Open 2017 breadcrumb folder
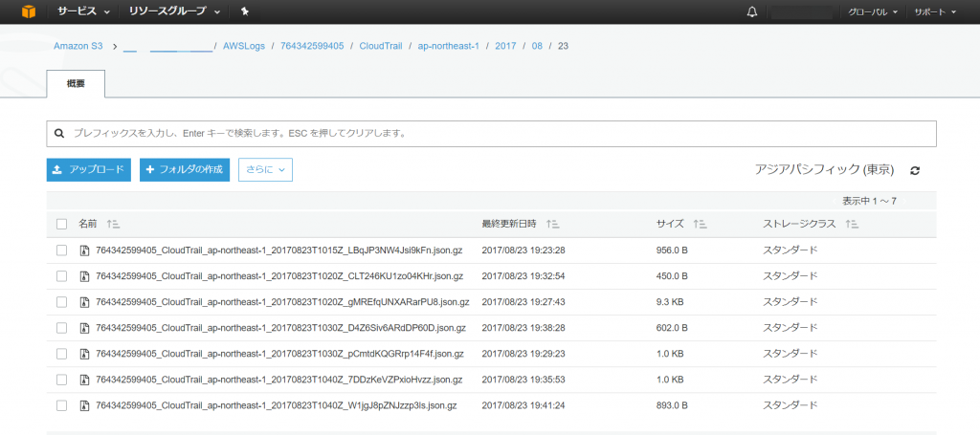The image size is (980, 435). pos(505,46)
